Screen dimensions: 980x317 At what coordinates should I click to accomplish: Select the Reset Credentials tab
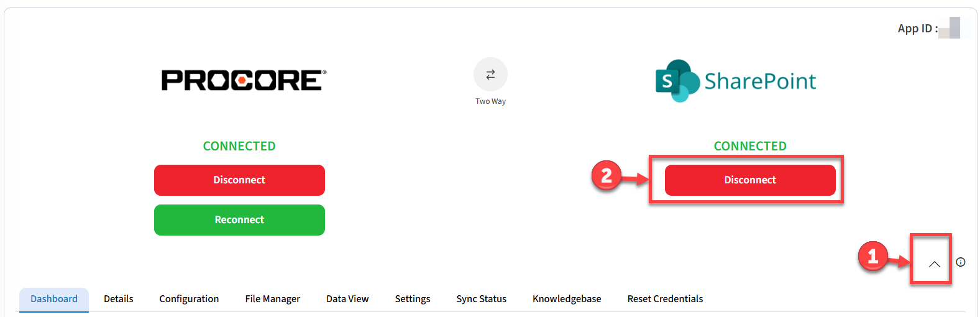pyautogui.click(x=665, y=299)
